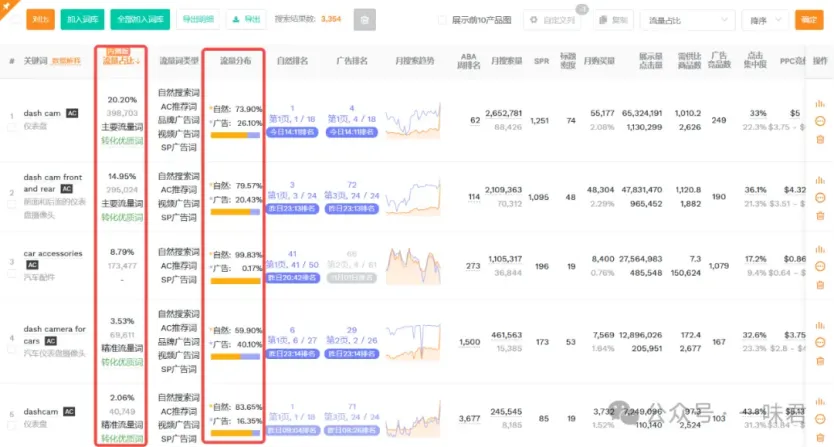Tick the checkbox for car accessories row
Screen dimensions: 835x448
pyautogui.click(x=12, y=274)
